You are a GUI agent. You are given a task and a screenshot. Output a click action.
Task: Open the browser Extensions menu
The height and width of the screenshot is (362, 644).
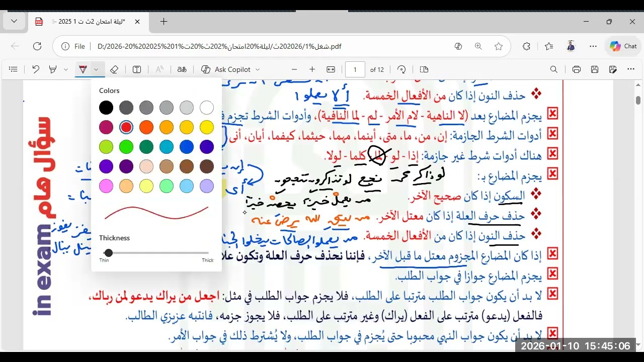526,46
